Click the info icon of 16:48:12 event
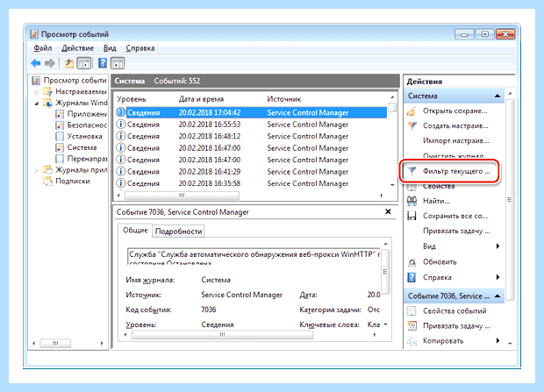This screenshot has width=544, height=392. [x=120, y=136]
